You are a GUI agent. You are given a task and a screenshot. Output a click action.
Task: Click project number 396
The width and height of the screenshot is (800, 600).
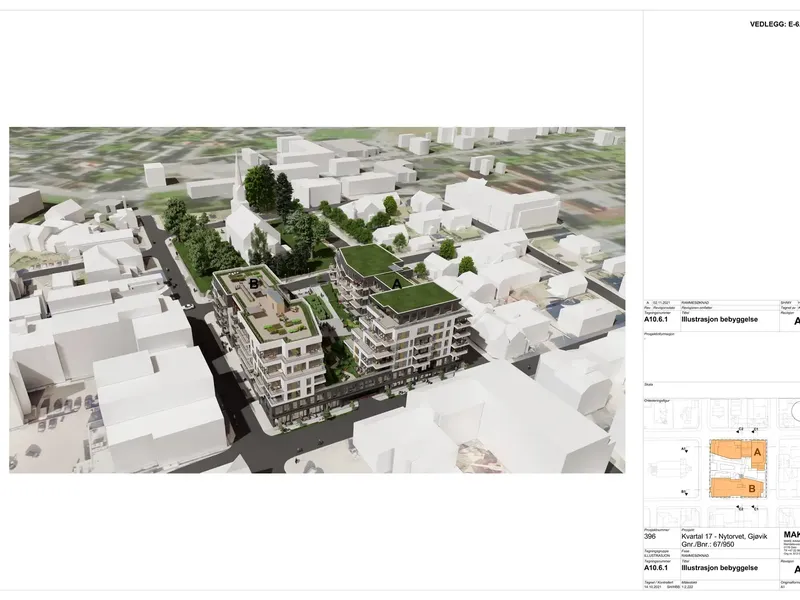coord(649,536)
